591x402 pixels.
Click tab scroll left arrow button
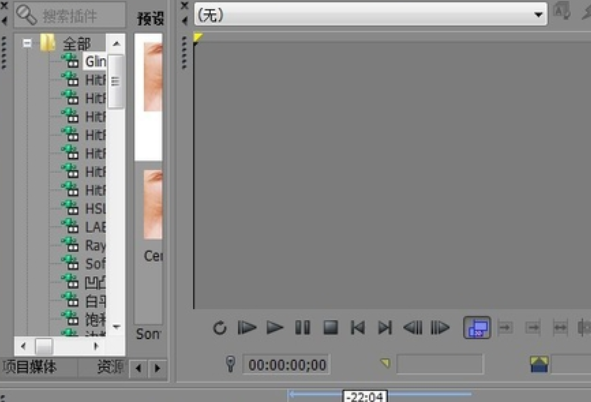coord(138,367)
